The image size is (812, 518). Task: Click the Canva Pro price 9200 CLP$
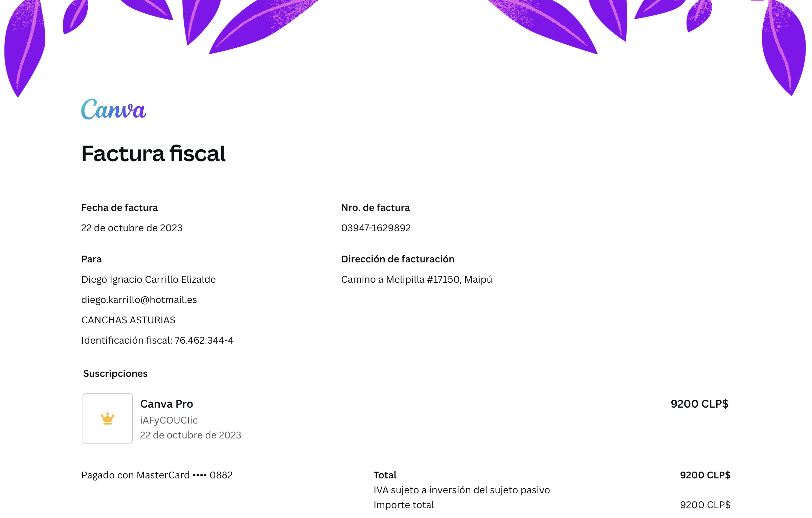[x=699, y=404]
